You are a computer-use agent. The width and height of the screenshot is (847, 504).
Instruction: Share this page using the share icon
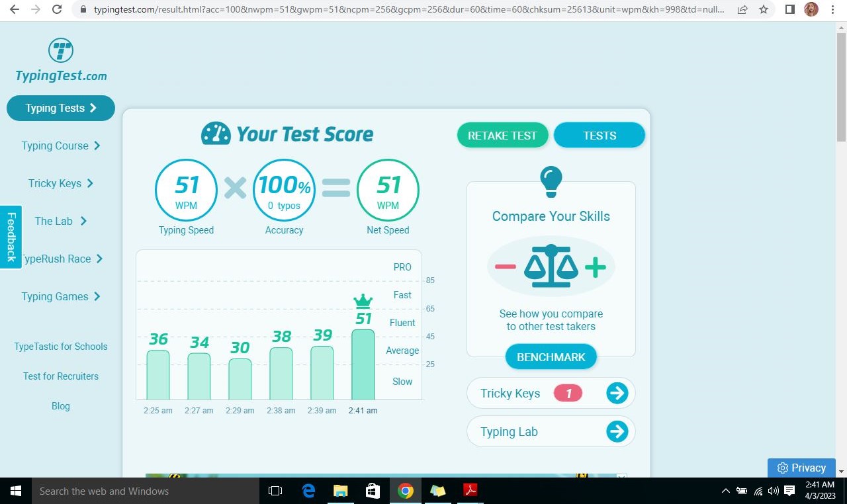pyautogui.click(x=742, y=10)
